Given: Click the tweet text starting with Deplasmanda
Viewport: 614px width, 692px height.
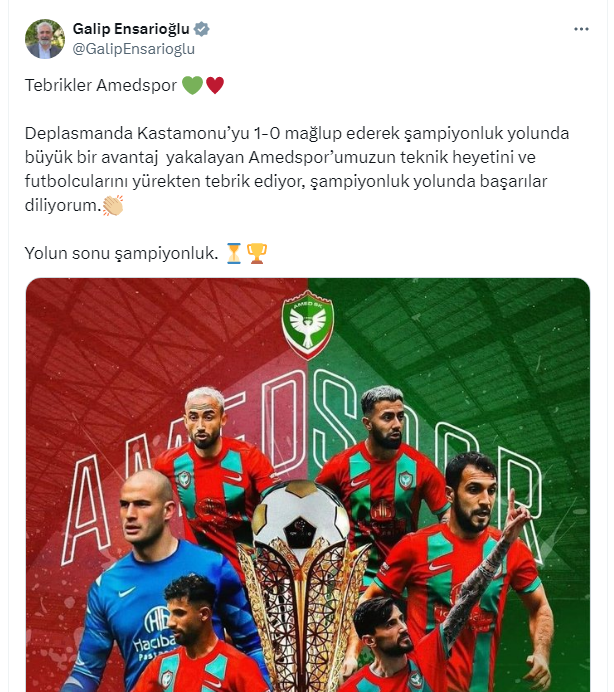Looking at the screenshot, I should point(297,169).
